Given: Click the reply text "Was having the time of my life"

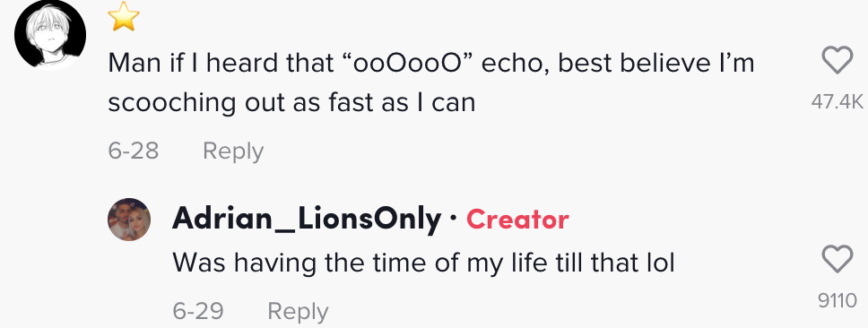Looking at the screenshot, I should tap(354, 263).
